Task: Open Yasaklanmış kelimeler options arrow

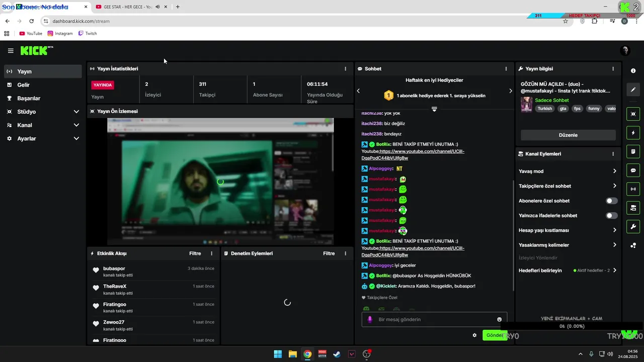Action: pyautogui.click(x=614, y=245)
